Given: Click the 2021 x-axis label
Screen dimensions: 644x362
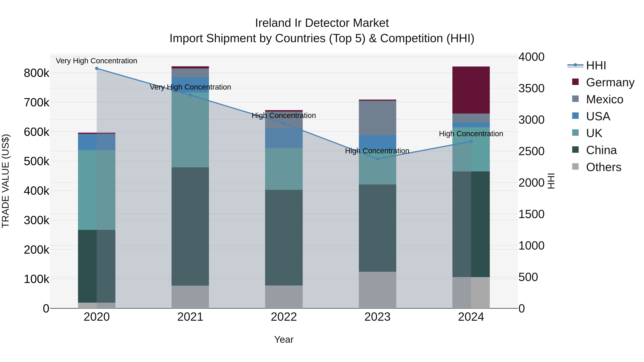Looking at the screenshot, I should point(190,317).
